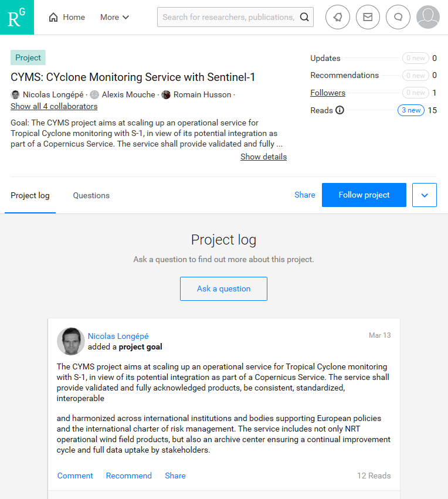
Task: Switch to the Questions tab
Action: tap(91, 195)
